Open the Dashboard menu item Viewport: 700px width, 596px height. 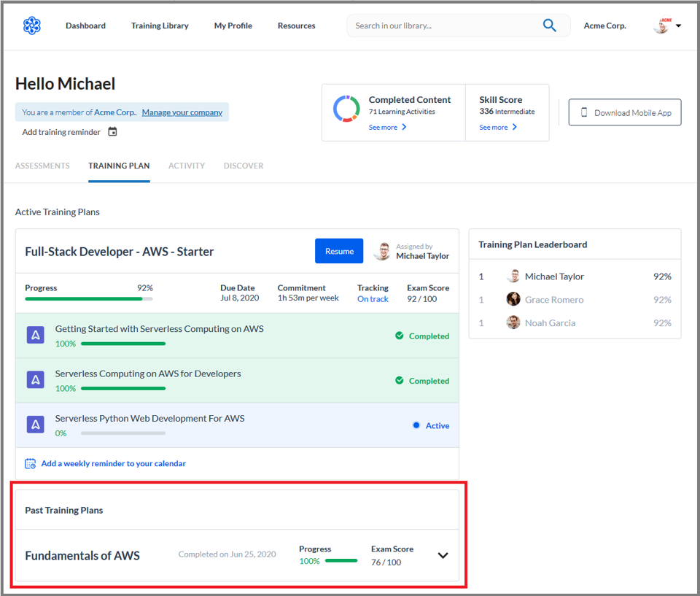pos(86,26)
